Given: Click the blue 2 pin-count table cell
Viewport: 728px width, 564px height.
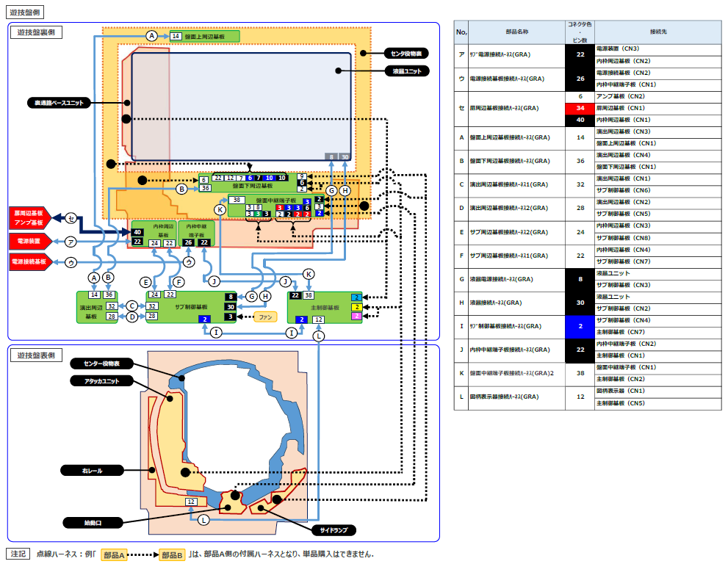Looking at the screenshot, I should 580,326.
